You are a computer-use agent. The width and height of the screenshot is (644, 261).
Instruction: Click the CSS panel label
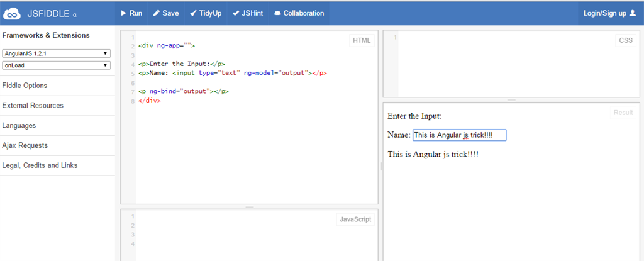coord(626,40)
